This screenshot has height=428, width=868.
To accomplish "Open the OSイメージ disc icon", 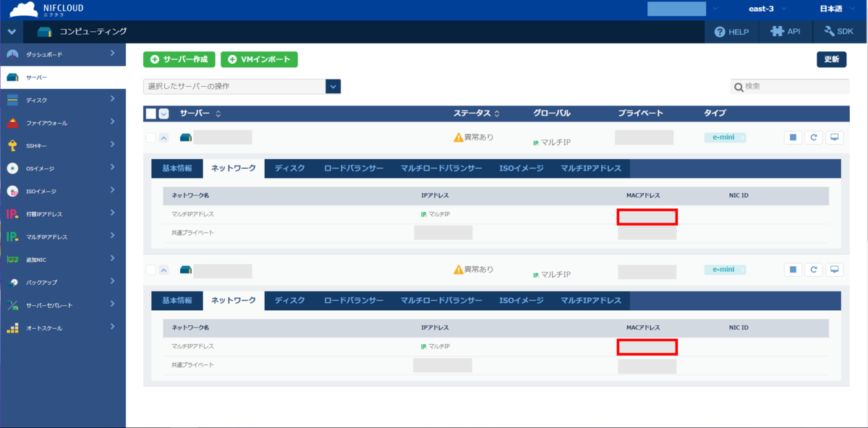I will (12, 168).
